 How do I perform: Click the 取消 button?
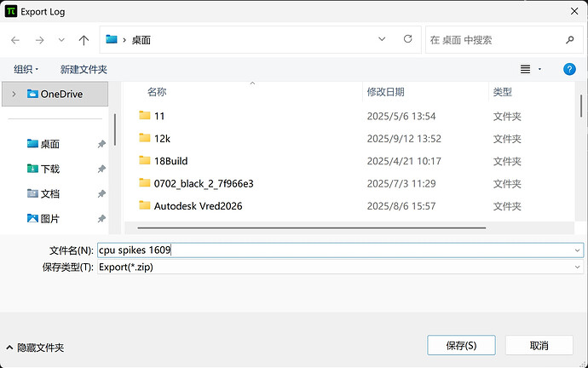click(539, 345)
